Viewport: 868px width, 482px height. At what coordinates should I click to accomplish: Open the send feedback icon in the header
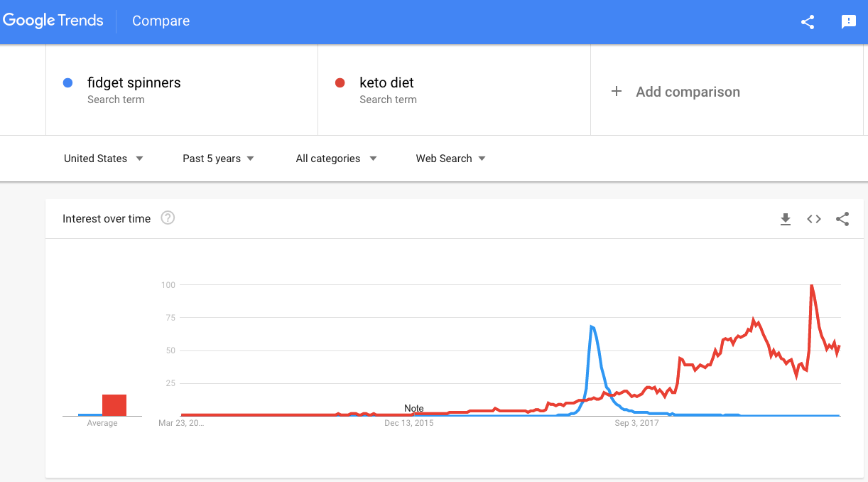coord(849,21)
